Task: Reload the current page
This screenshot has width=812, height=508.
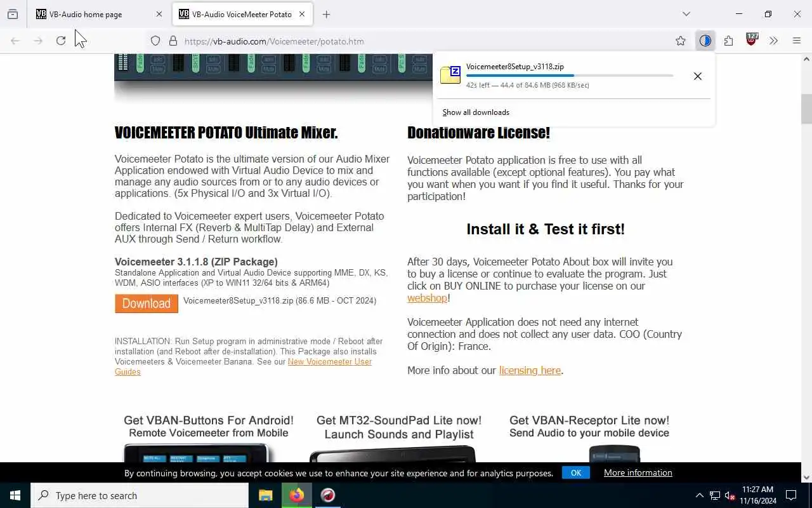Action: tap(61, 41)
